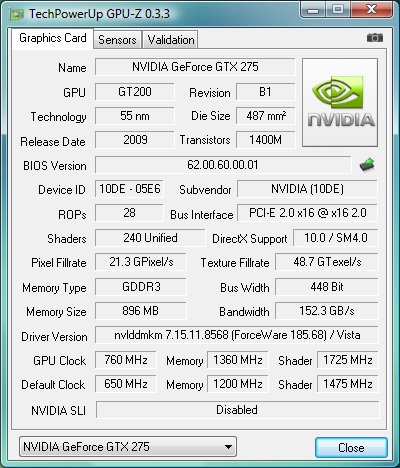
Task: Click the NVIDIA logo image
Action: 340,102
